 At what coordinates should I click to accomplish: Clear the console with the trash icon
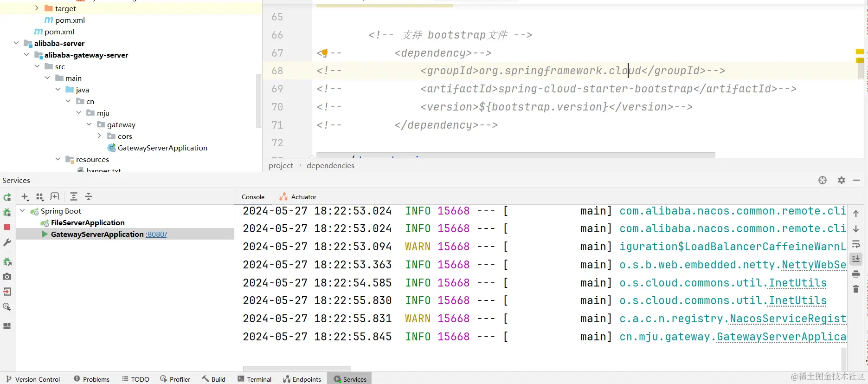point(856,289)
